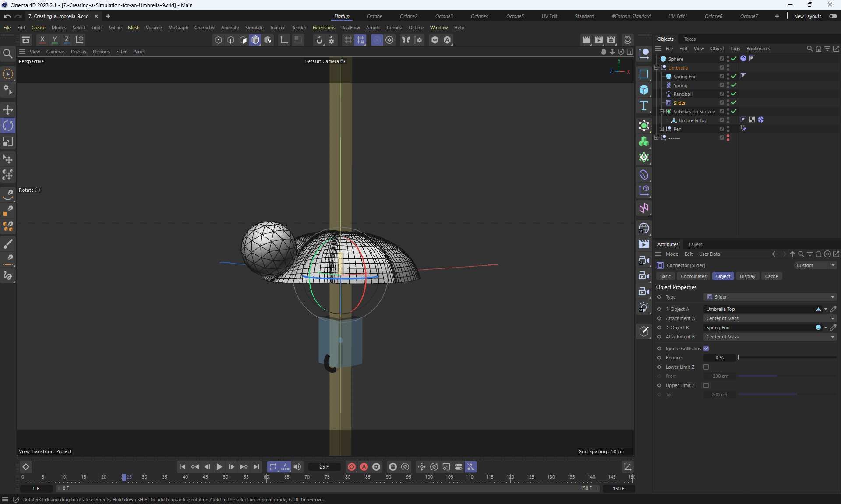Click the Play Forwards button
This screenshot has width=841, height=504.
coord(219,467)
